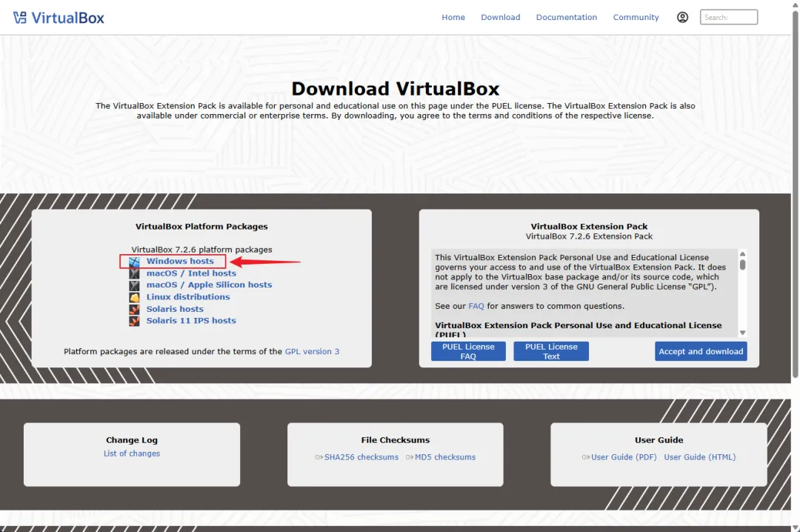Click the page scrollbar up arrow
The image size is (800, 532).
click(x=795, y=4)
